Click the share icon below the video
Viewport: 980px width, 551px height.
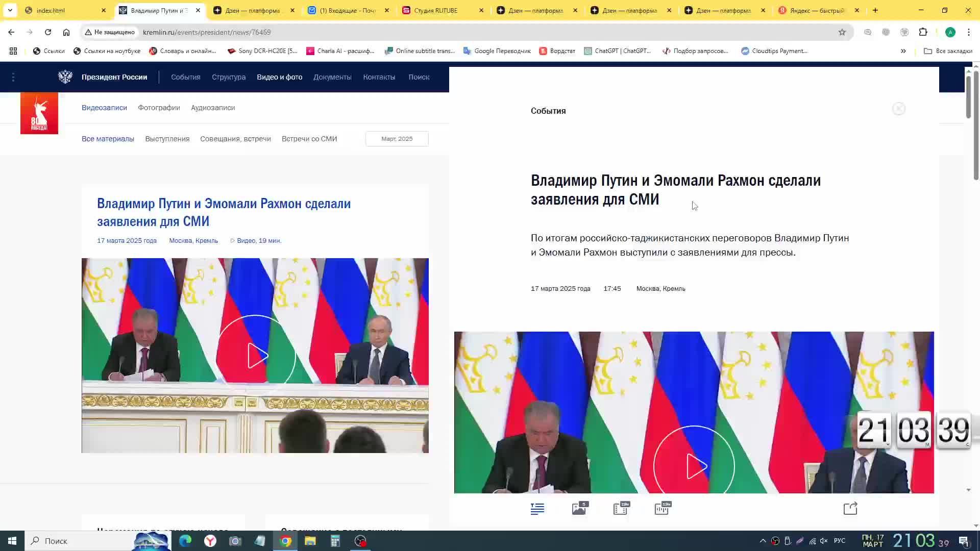click(850, 509)
